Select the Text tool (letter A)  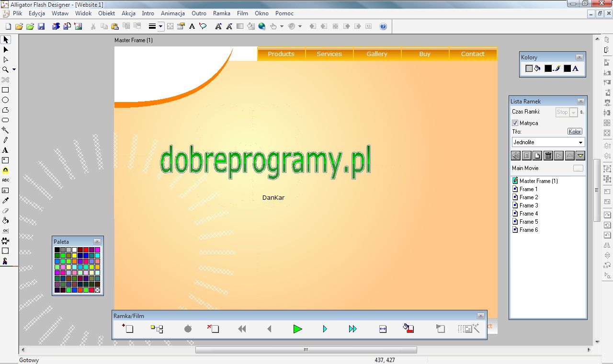coord(6,150)
